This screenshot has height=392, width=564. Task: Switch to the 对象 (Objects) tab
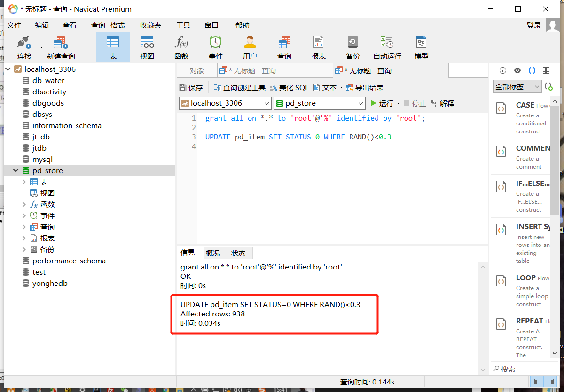tap(197, 71)
